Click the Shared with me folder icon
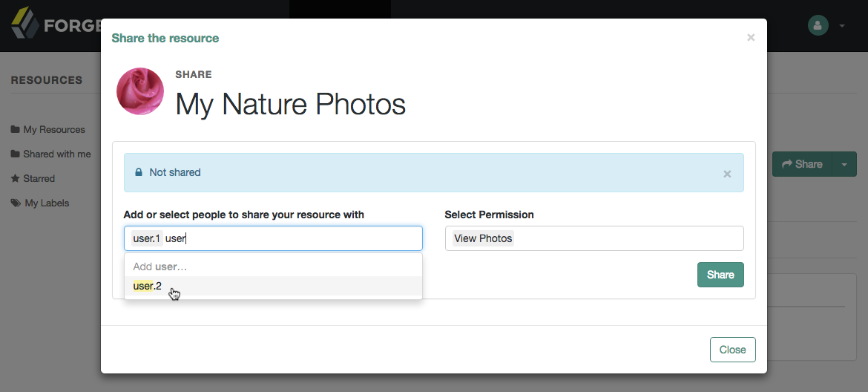This screenshot has width=868, height=392. tap(15, 154)
